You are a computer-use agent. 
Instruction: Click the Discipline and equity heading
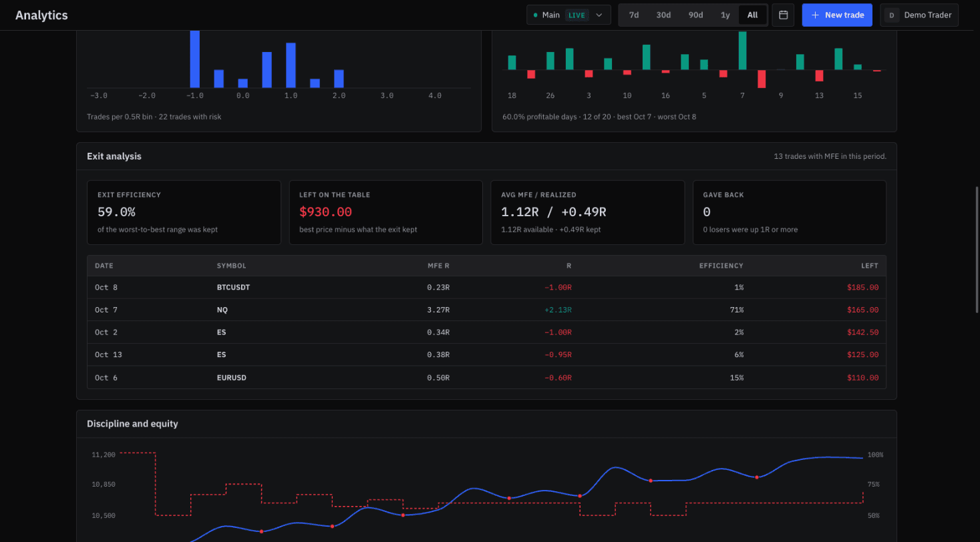(x=132, y=424)
